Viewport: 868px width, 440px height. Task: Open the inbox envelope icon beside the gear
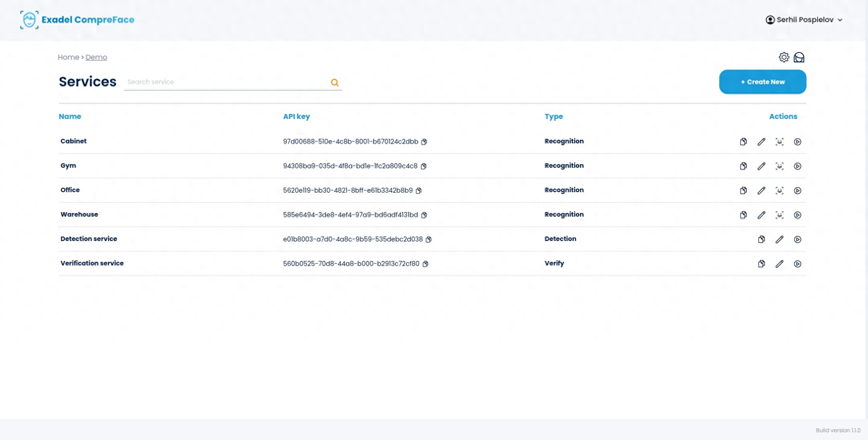[799, 57]
